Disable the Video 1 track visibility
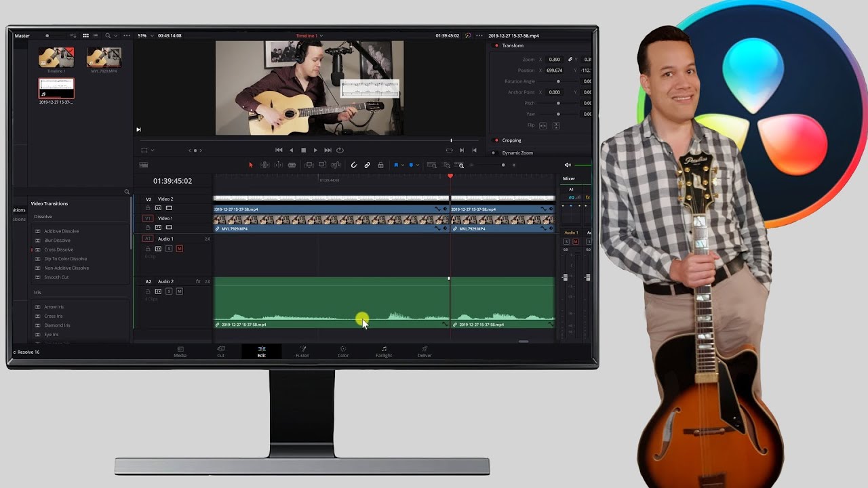 coord(169,227)
